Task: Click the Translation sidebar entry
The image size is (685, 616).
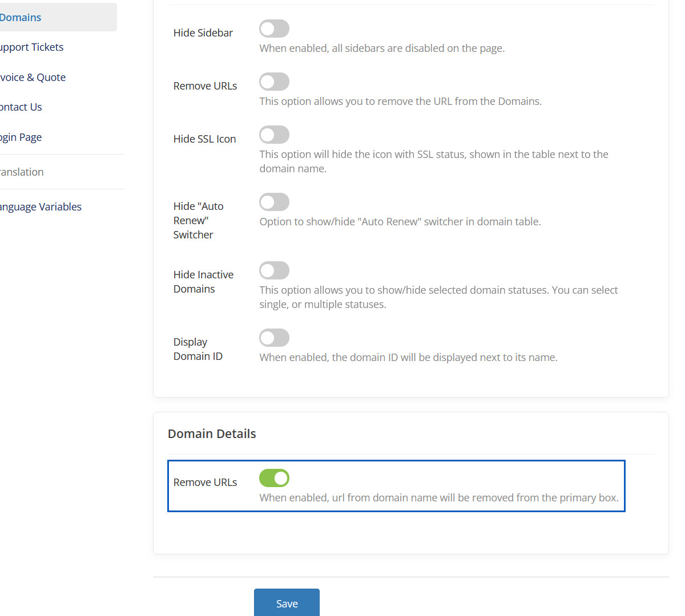Action: point(22,172)
